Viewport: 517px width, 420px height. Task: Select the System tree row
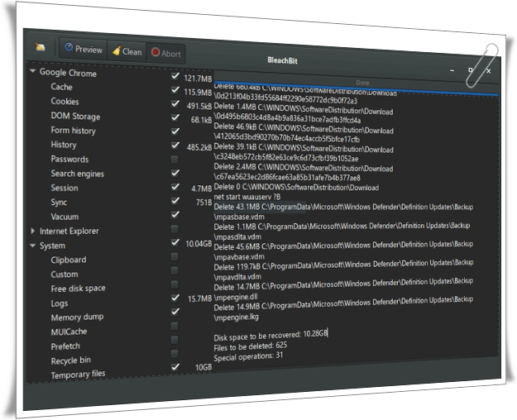click(52, 246)
